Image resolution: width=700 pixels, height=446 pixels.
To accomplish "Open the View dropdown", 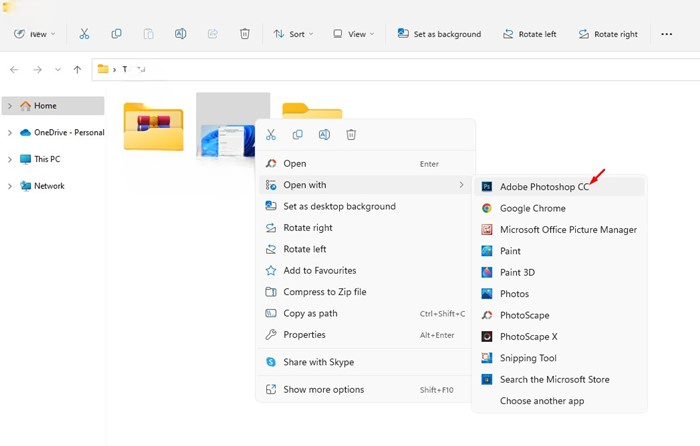I will [x=354, y=34].
